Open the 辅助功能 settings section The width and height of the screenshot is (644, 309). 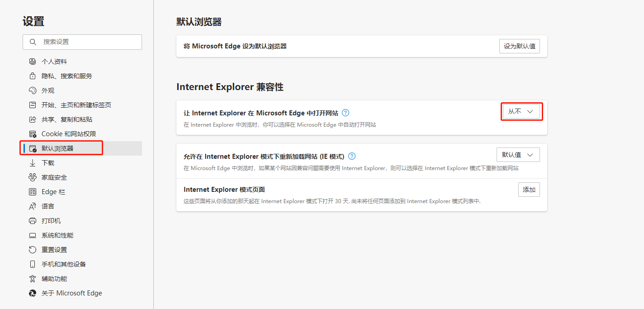click(x=82, y=279)
